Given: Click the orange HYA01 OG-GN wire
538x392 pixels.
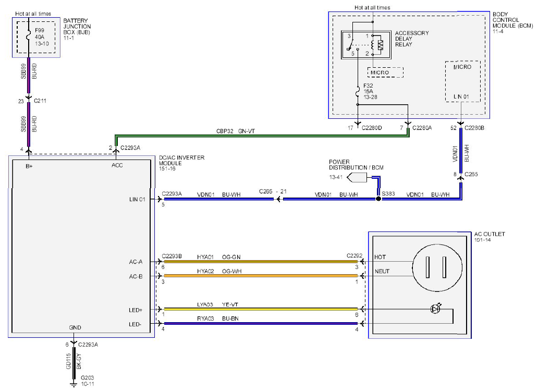Looking at the screenshot, I should click(261, 262).
